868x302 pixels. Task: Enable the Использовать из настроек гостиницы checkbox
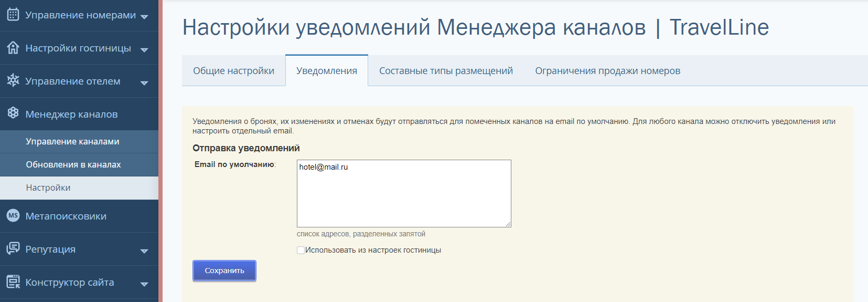(x=301, y=251)
